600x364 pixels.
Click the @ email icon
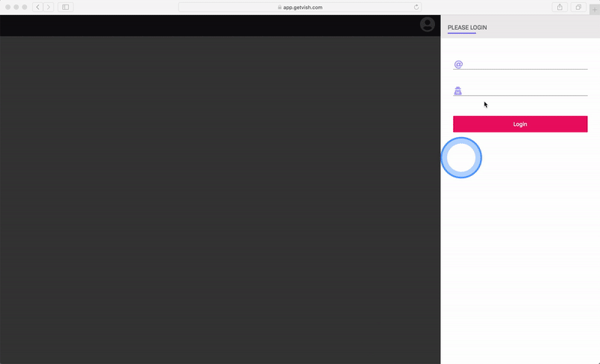(458, 64)
